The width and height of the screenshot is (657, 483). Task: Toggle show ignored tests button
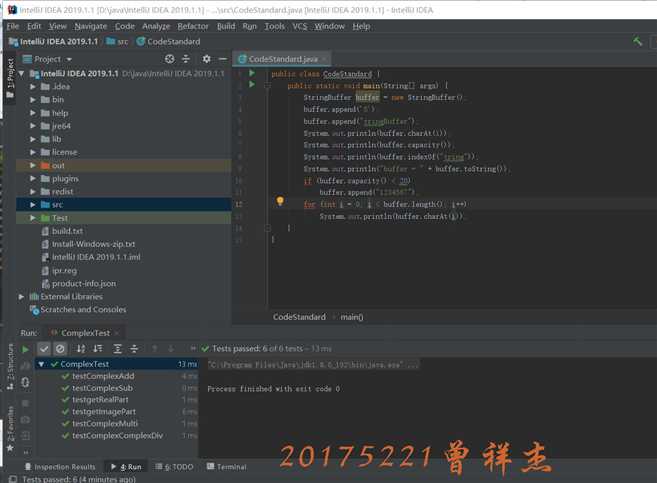click(60, 349)
